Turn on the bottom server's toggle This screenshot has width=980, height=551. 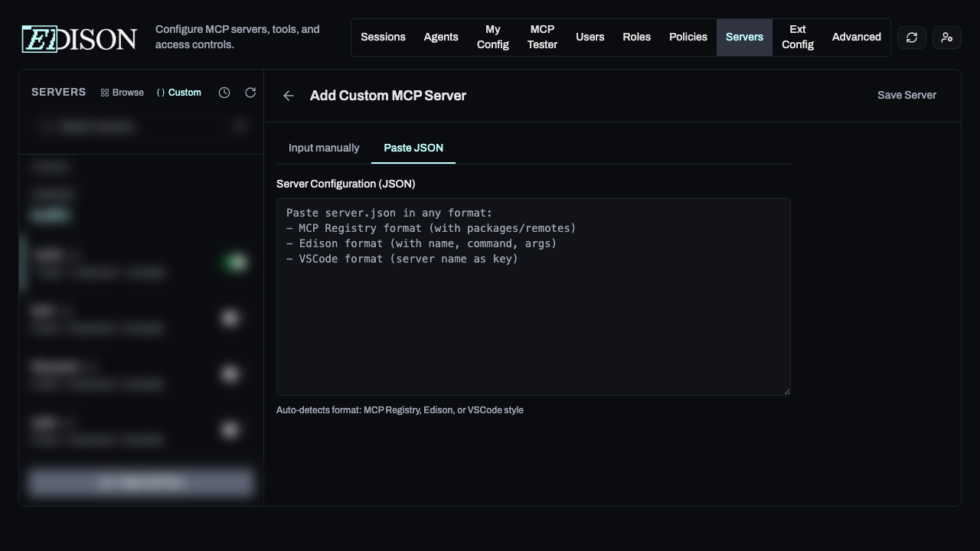click(230, 430)
